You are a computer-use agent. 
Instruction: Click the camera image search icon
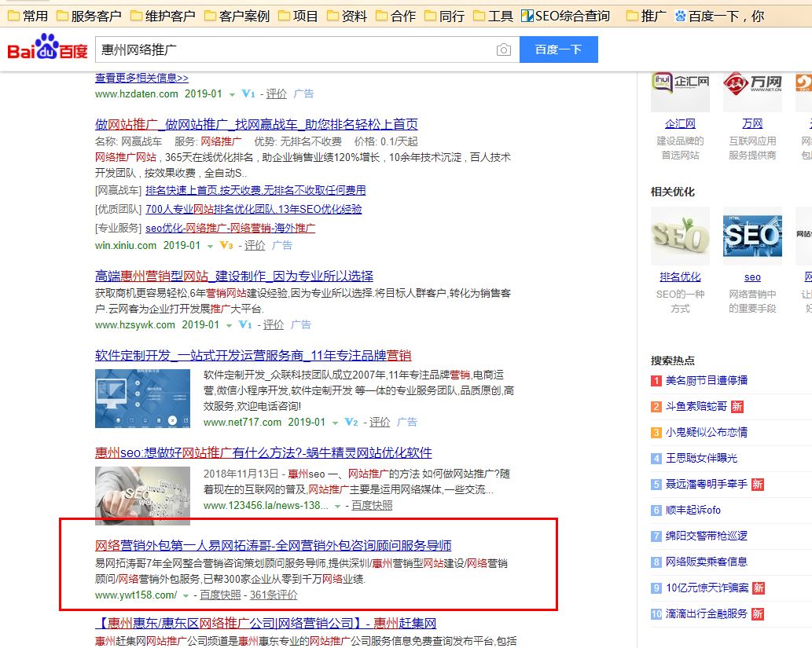[503, 49]
